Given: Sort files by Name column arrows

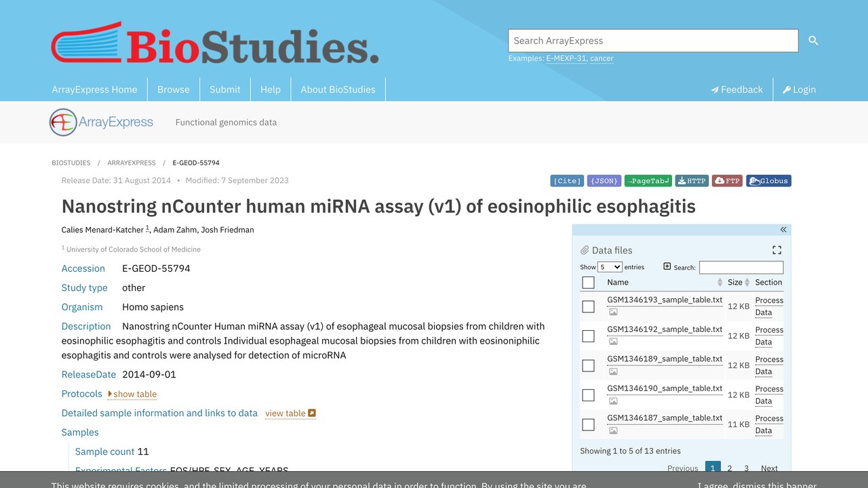Looking at the screenshot, I should (x=719, y=282).
